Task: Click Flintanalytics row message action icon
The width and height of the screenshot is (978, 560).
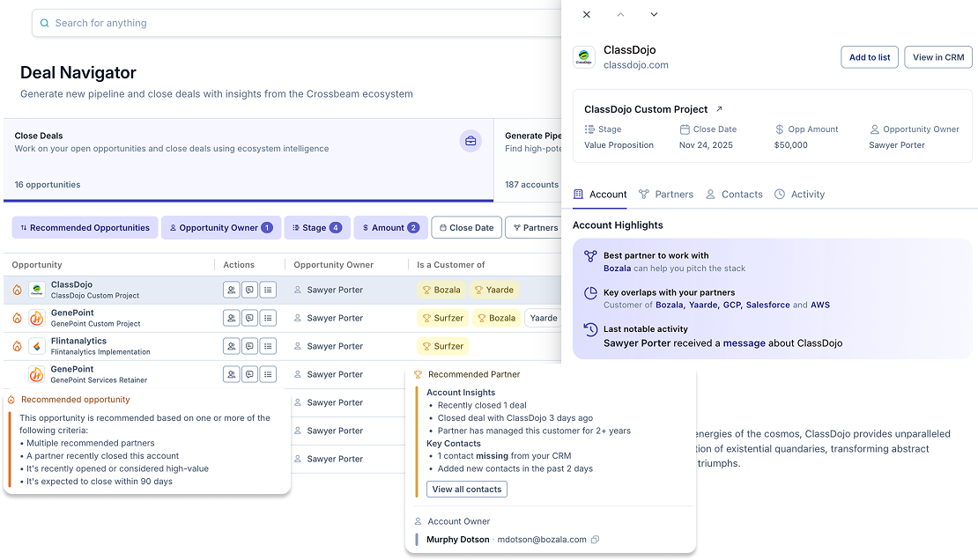Action: (249, 346)
